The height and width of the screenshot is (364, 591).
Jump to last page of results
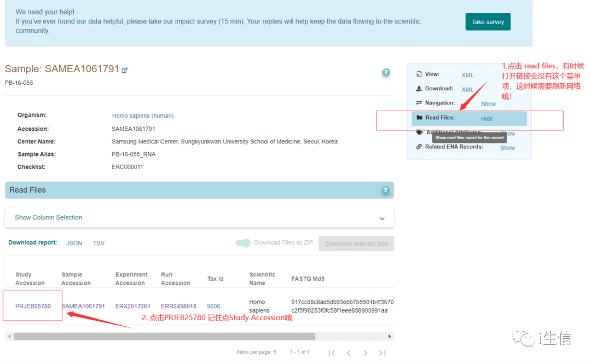[x=383, y=353]
